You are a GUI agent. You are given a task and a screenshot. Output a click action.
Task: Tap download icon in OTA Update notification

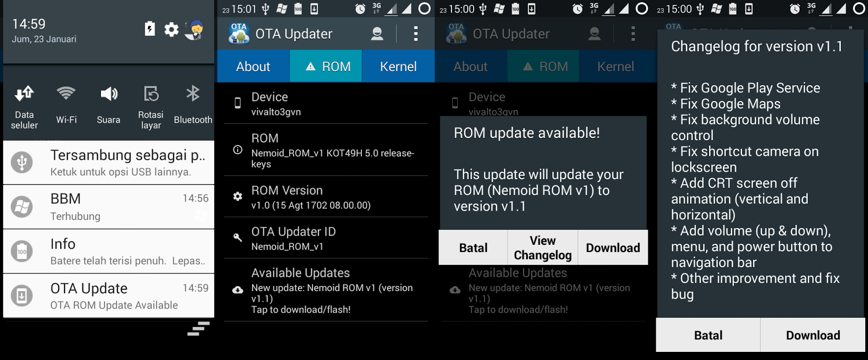point(22,296)
